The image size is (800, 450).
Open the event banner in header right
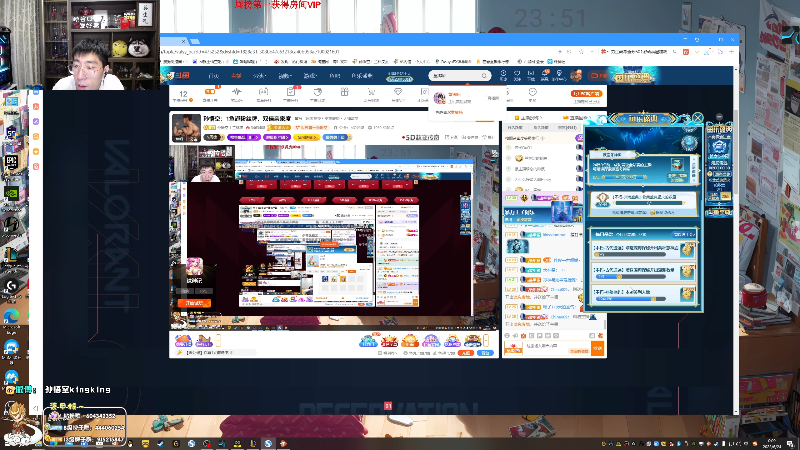click(x=633, y=76)
